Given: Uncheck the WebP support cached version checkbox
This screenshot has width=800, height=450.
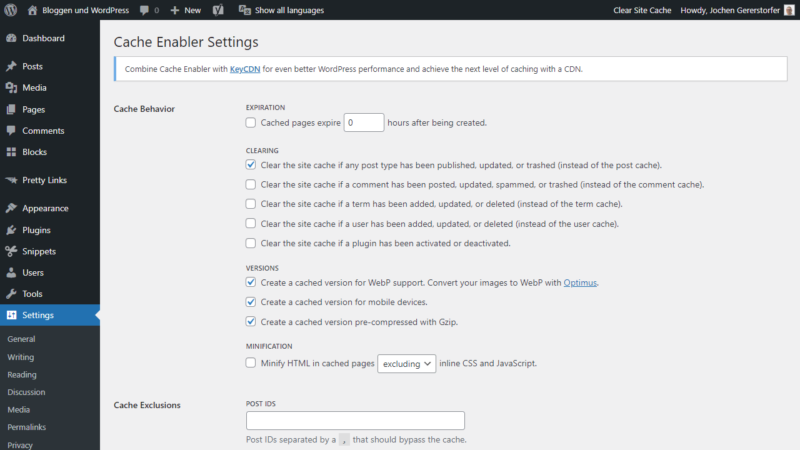Looking at the screenshot, I should point(251,283).
